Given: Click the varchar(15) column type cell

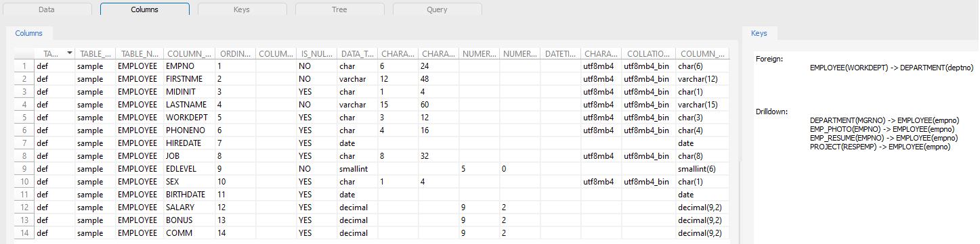Looking at the screenshot, I should 702,105.
